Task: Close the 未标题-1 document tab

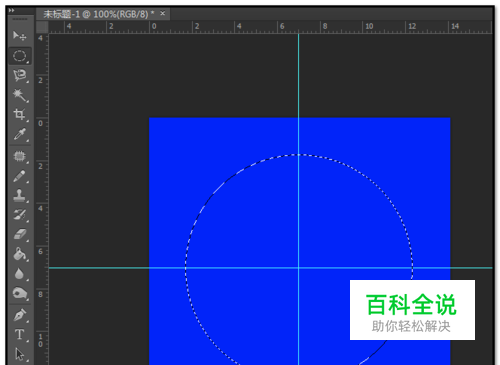Action: click(x=163, y=13)
